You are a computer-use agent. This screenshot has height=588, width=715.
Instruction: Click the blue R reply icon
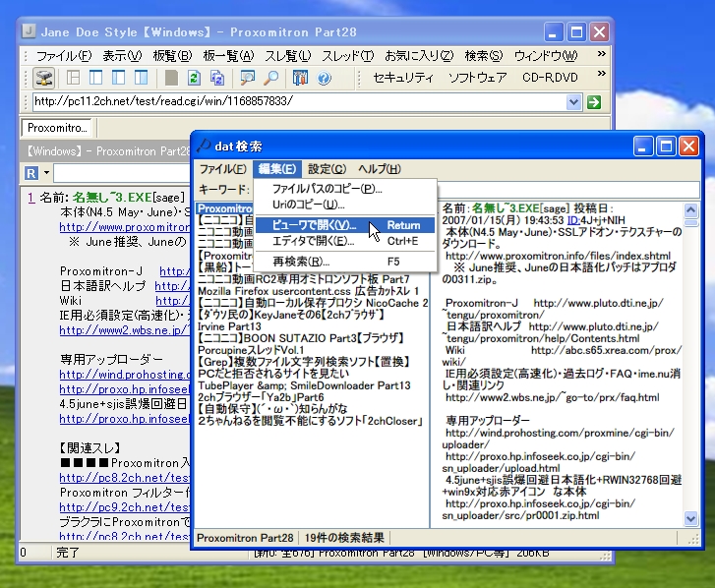pos(31,173)
